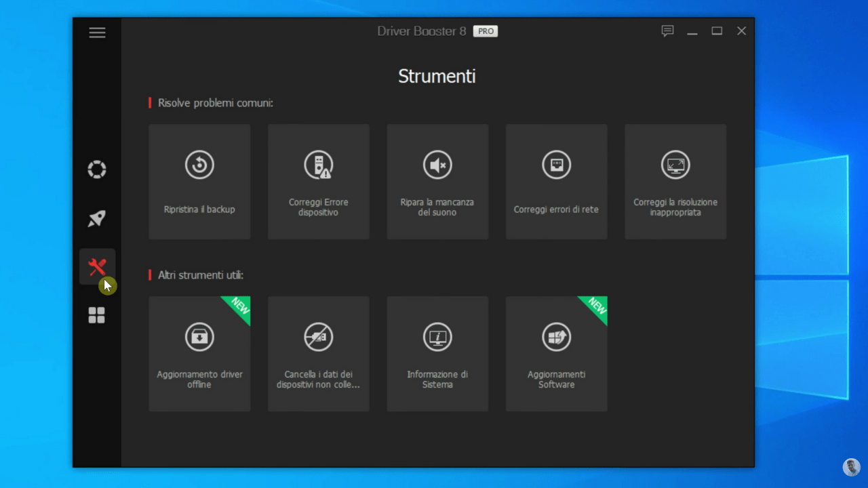Open 'Ripristina il backup' label
Image resolution: width=868 pixels, height=488 pixels.
pyautogui.click(x=199, y=209)
